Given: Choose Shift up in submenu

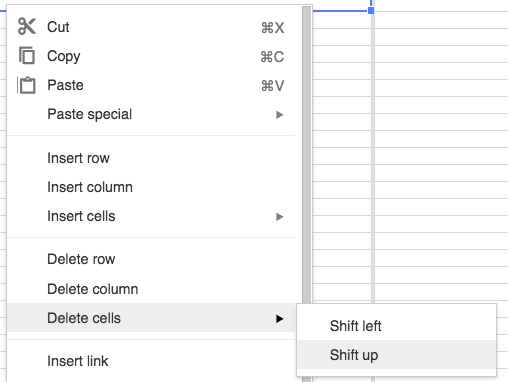Looking at the screenshot, I should tap(396, 355).
